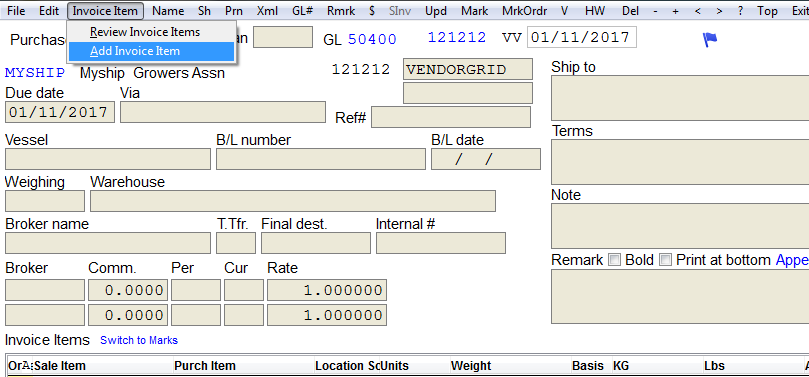Click the VENDORGRID field
Screen dimensions: 809x377
[x=467, y=70]
